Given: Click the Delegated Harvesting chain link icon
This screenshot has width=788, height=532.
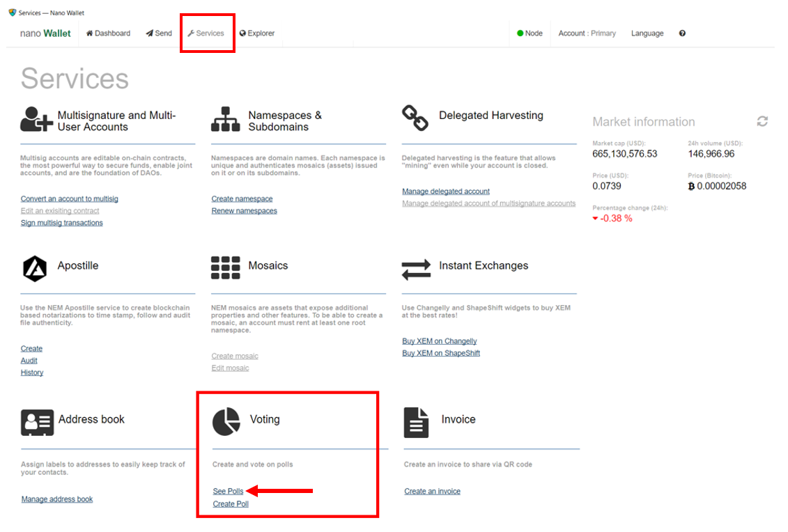Looking at the screenshot, I should (x=415, y=118).
